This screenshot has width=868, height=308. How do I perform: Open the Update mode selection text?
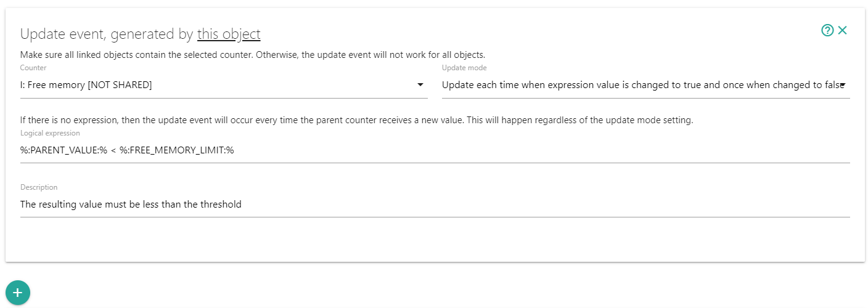coord(641,85)
